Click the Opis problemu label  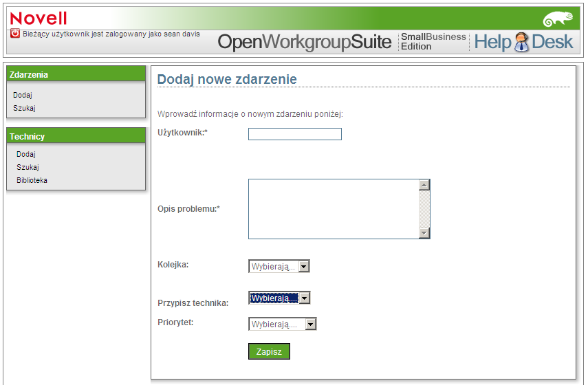(188, 209)
